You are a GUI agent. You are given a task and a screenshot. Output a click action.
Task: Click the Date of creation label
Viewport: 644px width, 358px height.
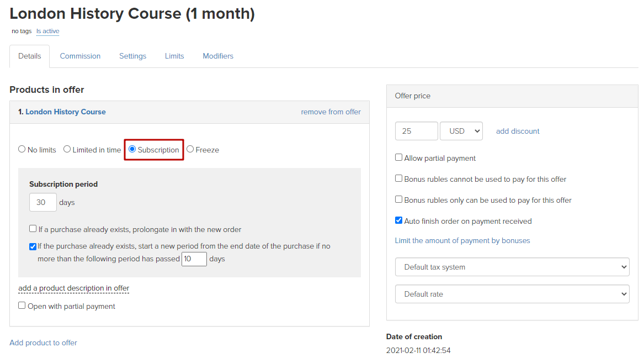[x=414, y=336]
